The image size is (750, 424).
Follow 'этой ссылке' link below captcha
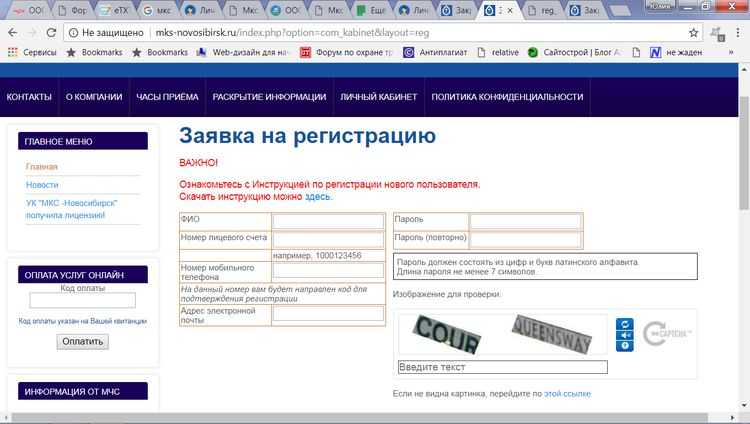[567, 393]
